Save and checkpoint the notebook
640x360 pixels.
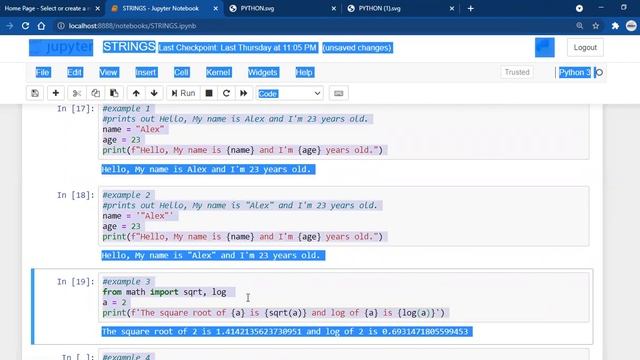35,93
